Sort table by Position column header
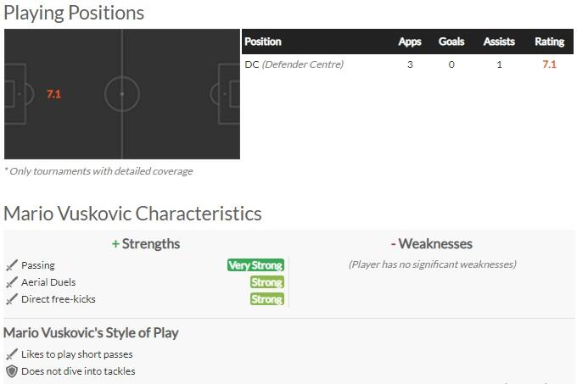This screenshot has width=588, height=384. pos(263,42)
